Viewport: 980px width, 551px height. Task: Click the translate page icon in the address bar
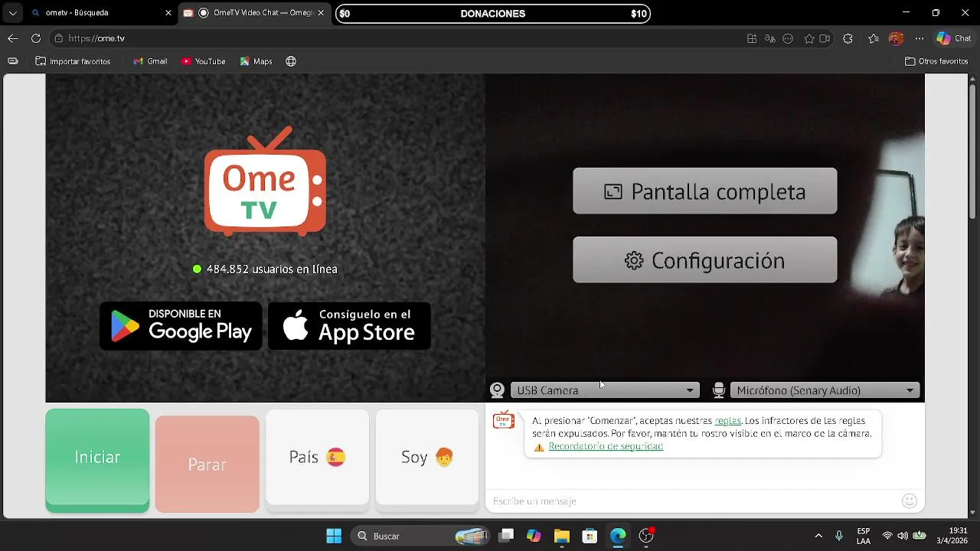tap(770, 38)
